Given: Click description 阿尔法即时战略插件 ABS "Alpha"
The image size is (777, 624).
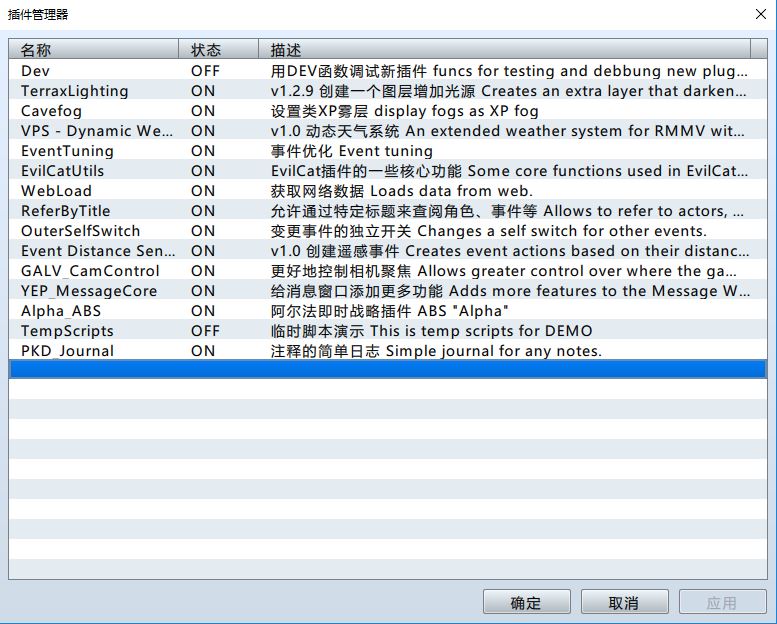Looking at the screenshot, I should (x=389, y=311).
